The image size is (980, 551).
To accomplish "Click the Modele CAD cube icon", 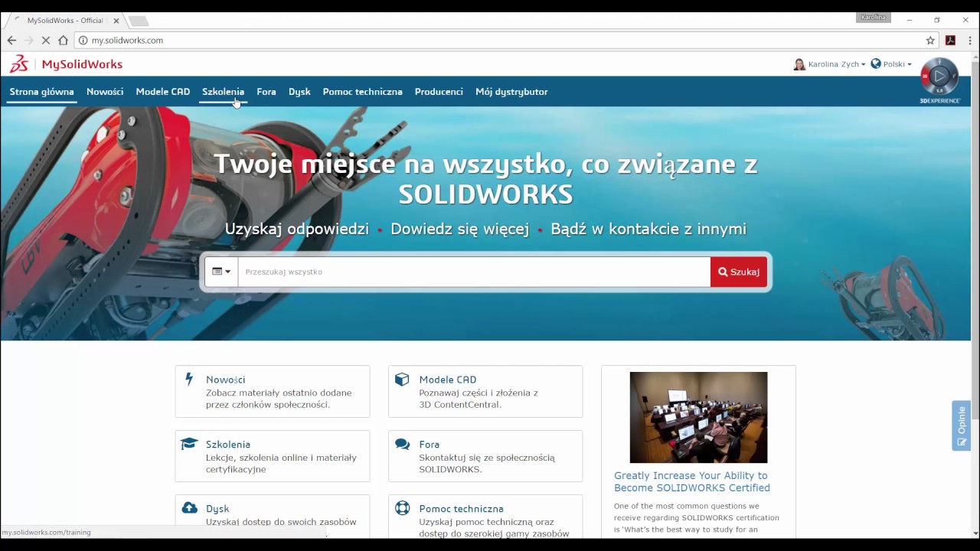I will pyautogui.click(x=402, y=380).
